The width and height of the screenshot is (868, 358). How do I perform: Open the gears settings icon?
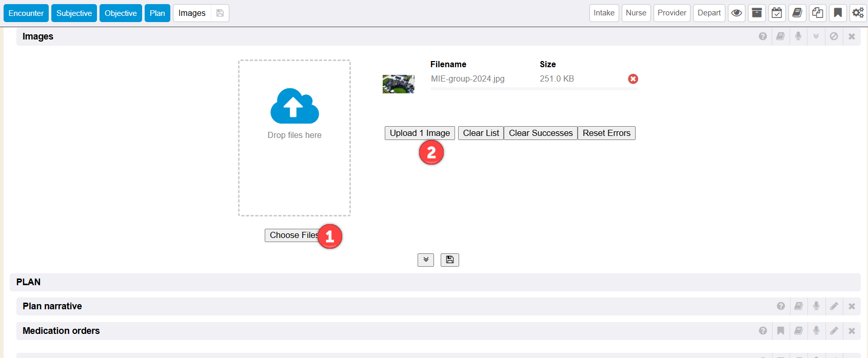tap(858, 13)
